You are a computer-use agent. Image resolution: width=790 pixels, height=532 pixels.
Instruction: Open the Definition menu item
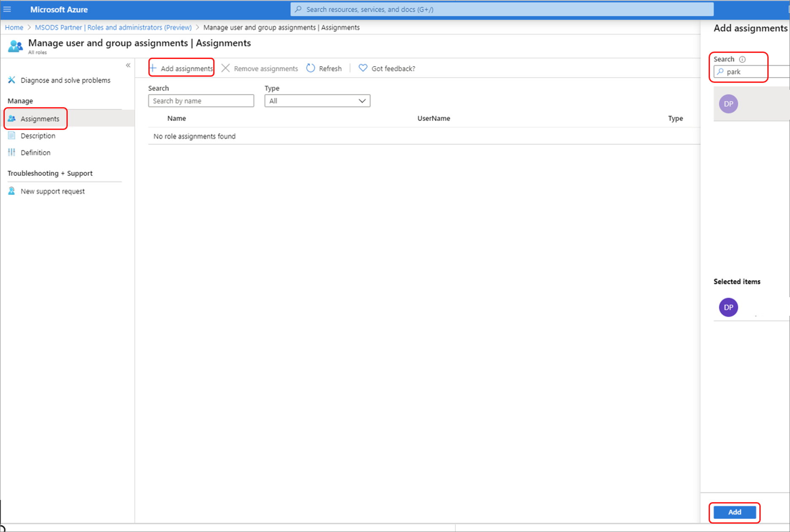35,153
